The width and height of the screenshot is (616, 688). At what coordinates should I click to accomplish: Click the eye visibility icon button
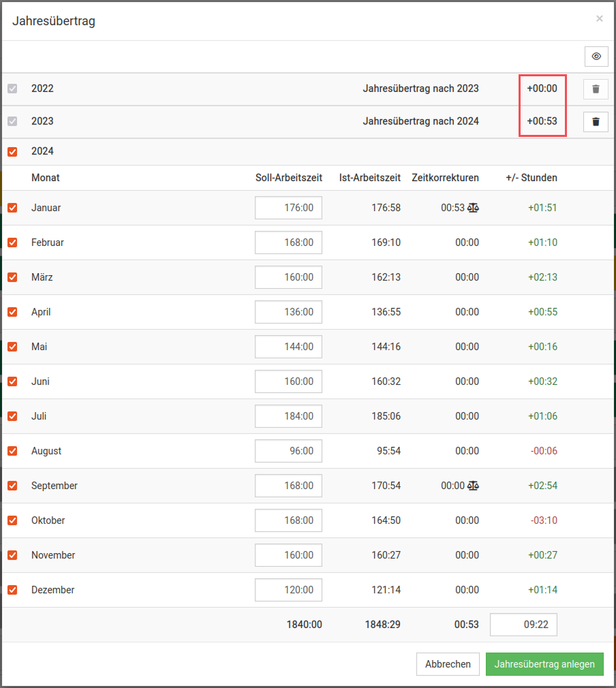(596, 57)
